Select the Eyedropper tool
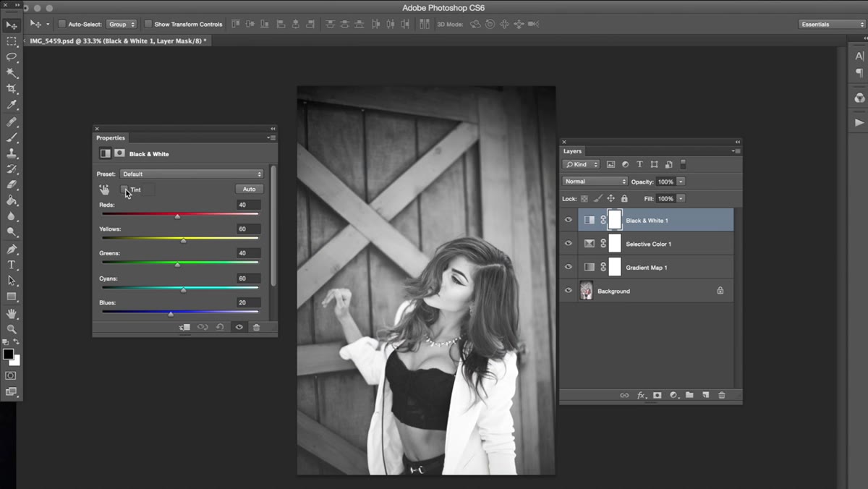Screen dimensions: 868x489 12,105
